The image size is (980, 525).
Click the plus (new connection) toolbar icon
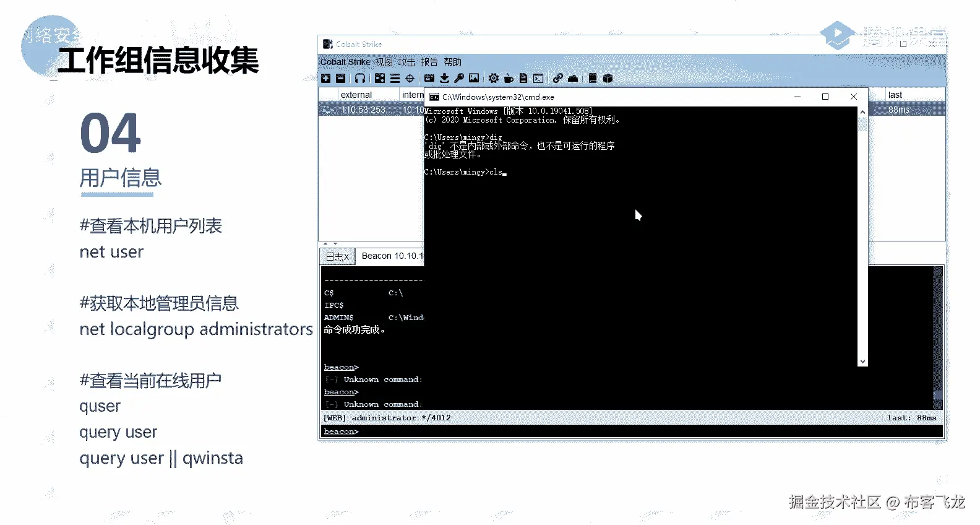pos(326,78)
